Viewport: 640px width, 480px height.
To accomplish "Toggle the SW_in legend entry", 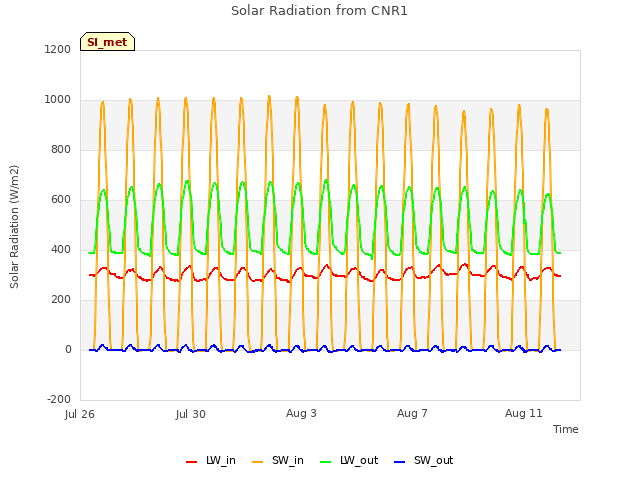I will click(278, 460).
